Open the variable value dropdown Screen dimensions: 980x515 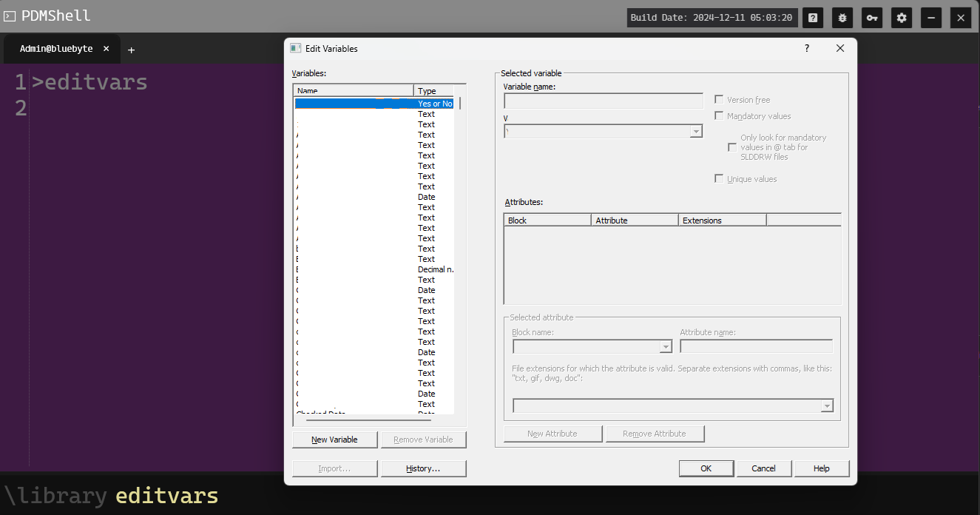pyautogui.click(x=696, y=131)
